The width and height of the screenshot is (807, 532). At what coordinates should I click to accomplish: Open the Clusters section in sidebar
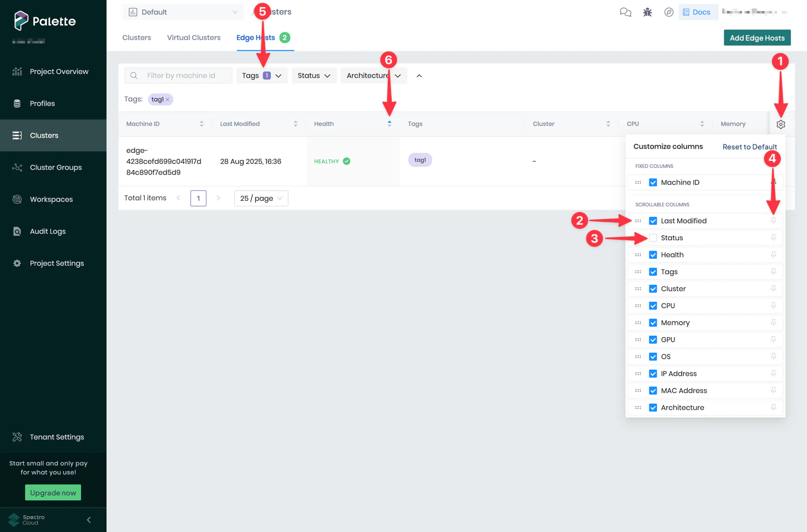click(44, 135)
